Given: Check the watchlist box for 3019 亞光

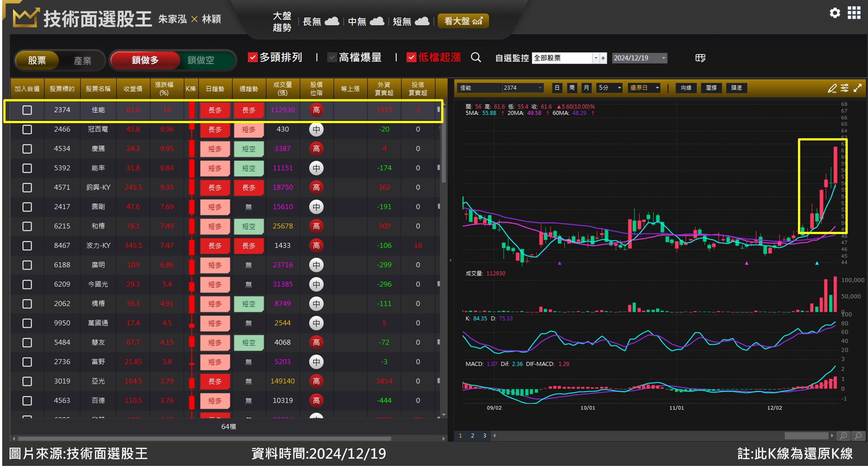Looking at the screenshot, I should (x=27, y=382).
